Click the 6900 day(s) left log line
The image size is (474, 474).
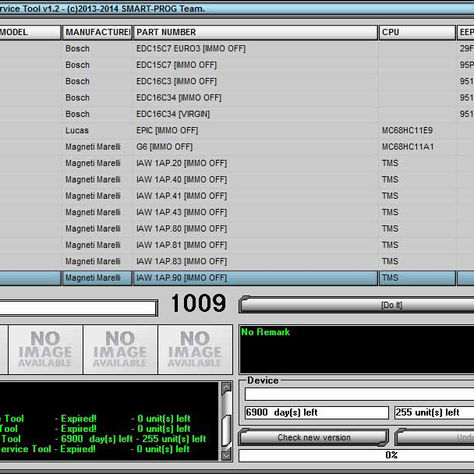(x=103, y=439)
